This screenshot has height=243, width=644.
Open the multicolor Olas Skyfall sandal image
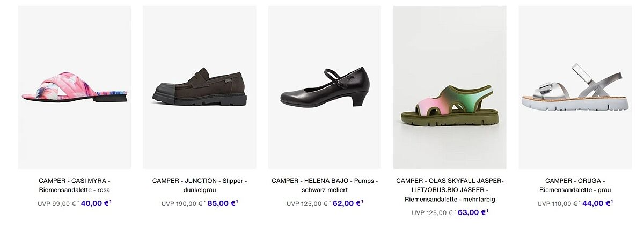pos(450,87)
